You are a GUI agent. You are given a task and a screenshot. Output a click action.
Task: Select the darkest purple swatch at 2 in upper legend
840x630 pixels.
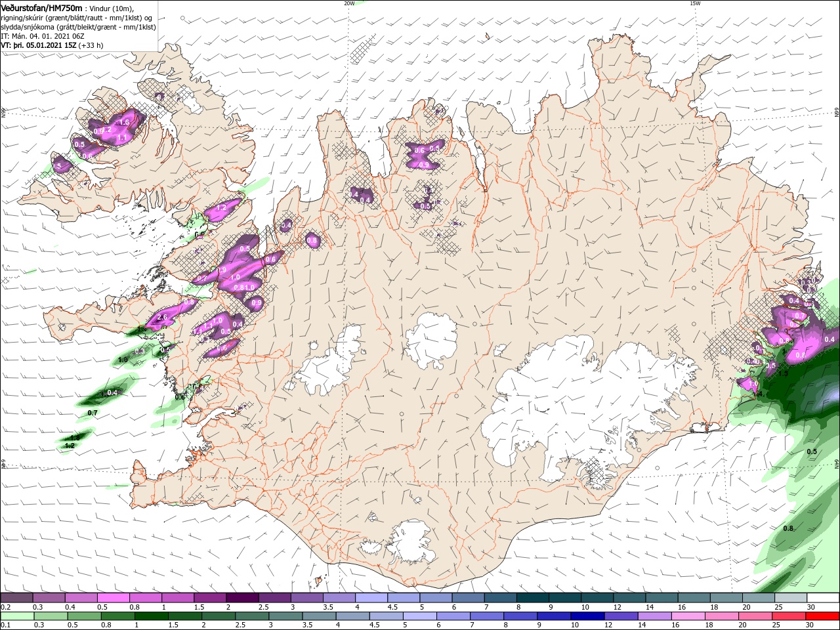(x=242, y=598)
